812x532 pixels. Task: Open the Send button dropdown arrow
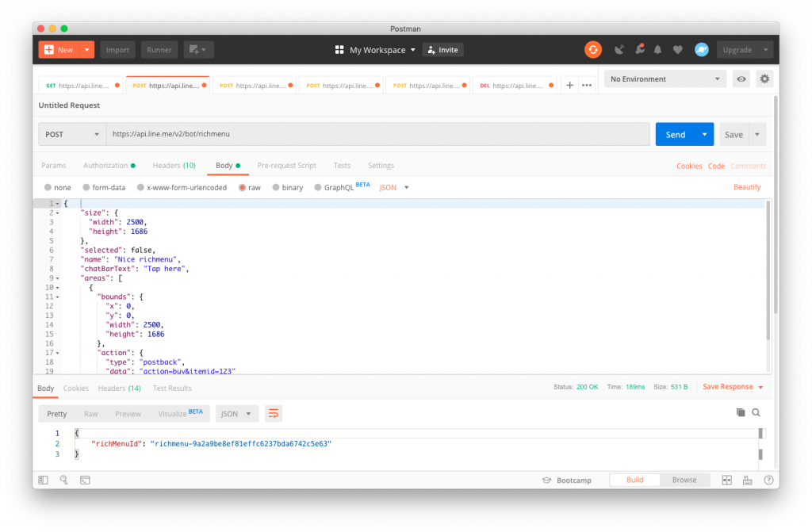coord(704,134)
